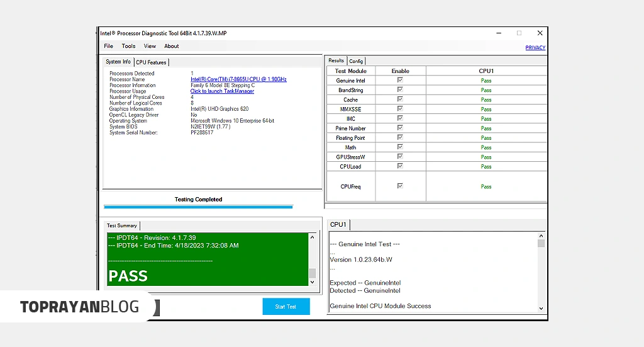Toggle the CPUFreq enable checkbox

[400, 186]
